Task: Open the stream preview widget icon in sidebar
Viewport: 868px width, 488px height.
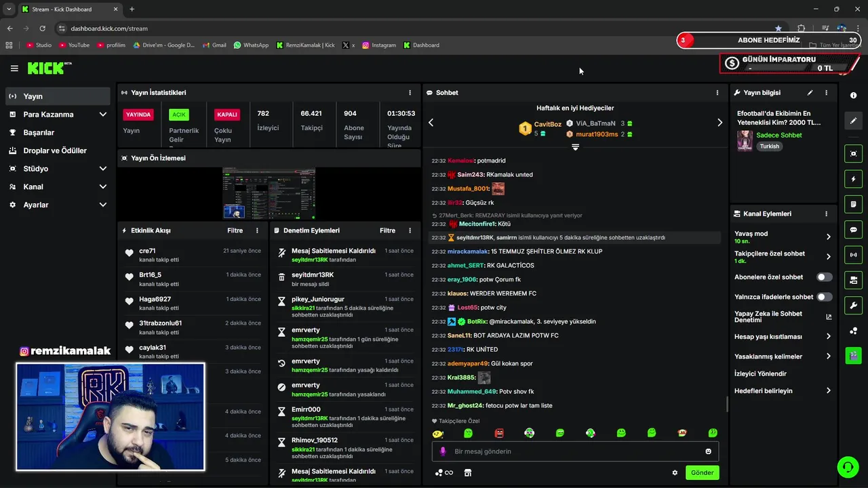Action: pos(854,154)
